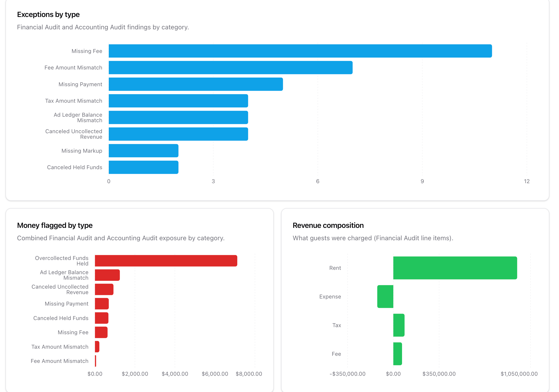The height and width of the screenshot is (392, 559).
Task: Click 'Missing Fee' label in Money flagged chart
Action: (x=73, y=332)
